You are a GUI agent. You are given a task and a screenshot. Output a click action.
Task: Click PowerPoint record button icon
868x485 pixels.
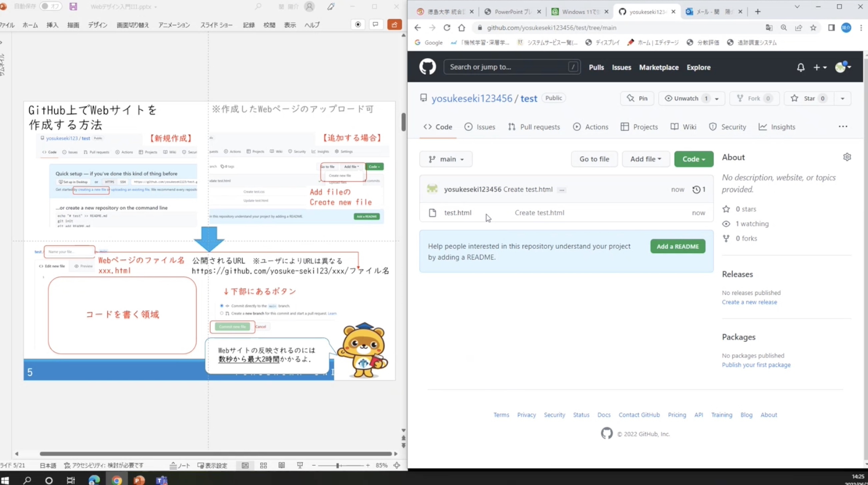click(358, 25)
